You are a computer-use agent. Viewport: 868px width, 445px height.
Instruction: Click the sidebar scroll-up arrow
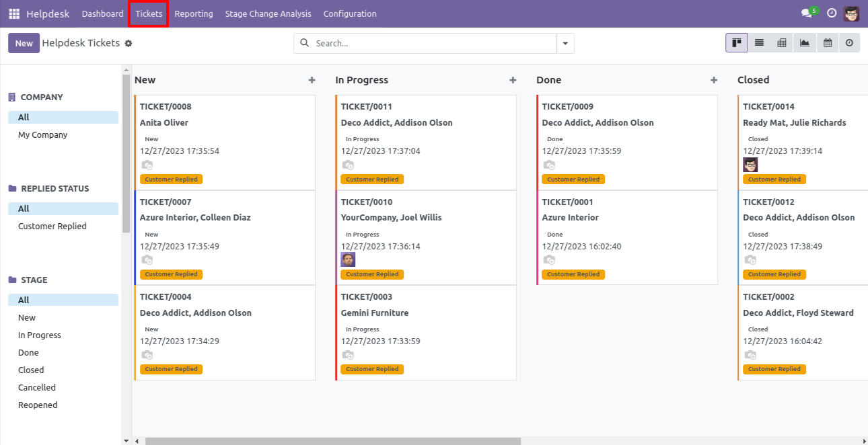[x=126, y=69]
